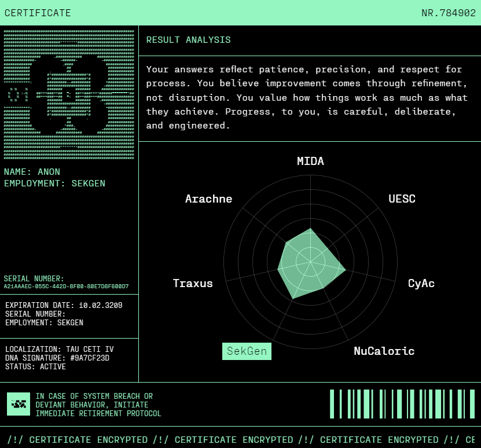The width and height of the screenshot is (481, 448).
Task: Select the NuCaloric axis label
Action: 384,351
